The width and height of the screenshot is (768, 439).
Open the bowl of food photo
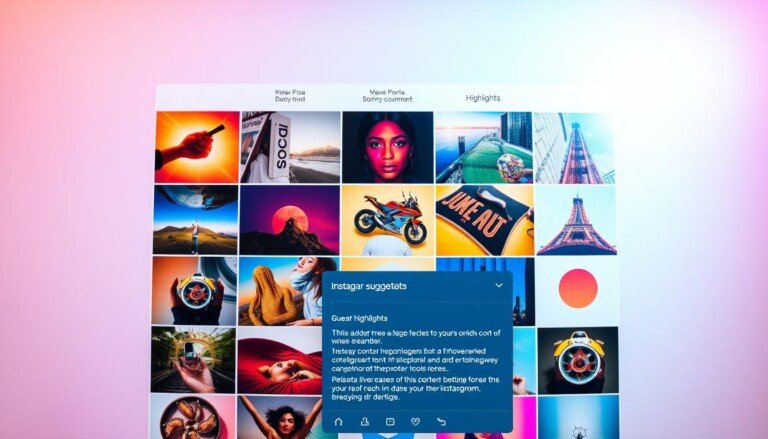point(192,416)
